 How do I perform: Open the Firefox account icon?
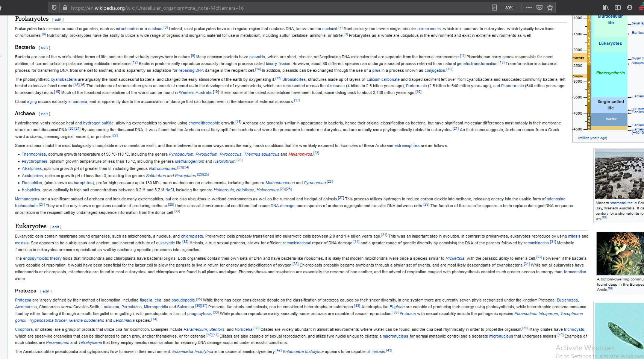(630, 8)
